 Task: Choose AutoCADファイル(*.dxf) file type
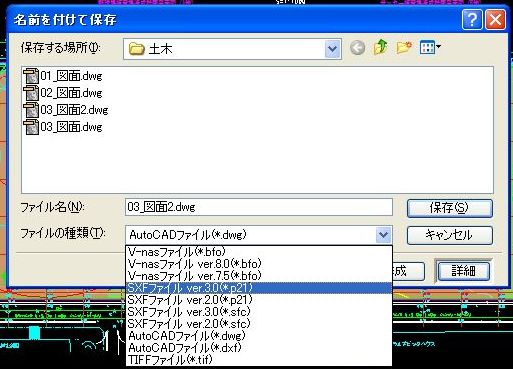pos(259,348)
